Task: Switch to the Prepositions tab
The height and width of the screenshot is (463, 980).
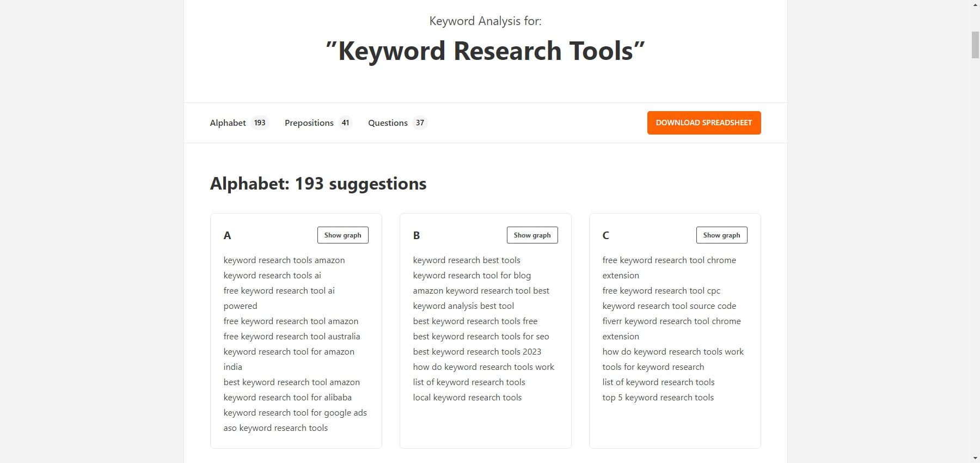Action: (318, 123)
